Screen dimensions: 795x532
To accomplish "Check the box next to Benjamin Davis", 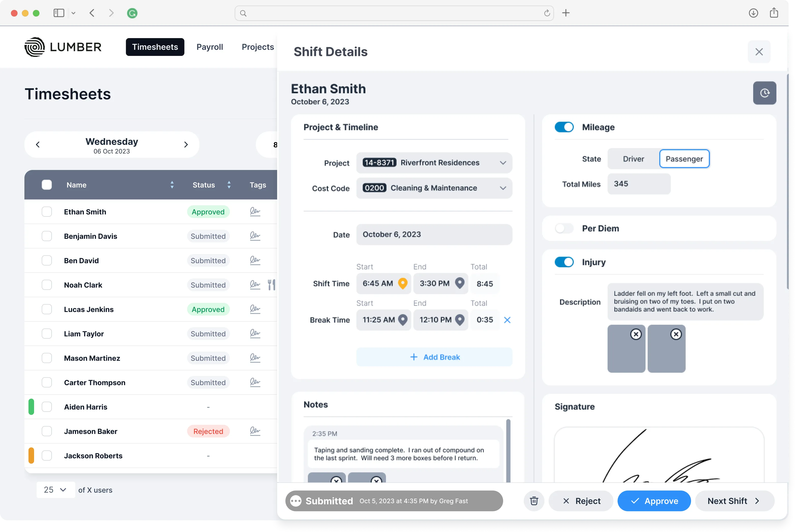I will 47,236.
